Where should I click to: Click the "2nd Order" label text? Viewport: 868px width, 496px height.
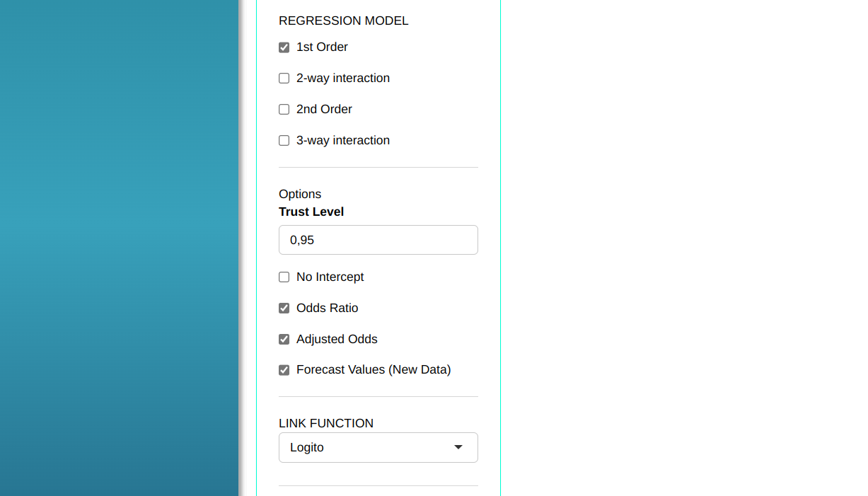click(x=324, y=110)
